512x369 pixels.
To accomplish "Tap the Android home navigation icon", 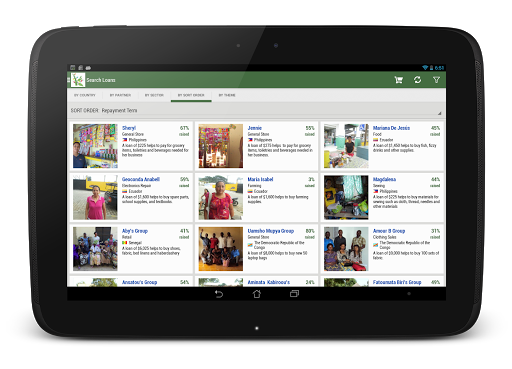I will pyautogui.click(x=257, y=294).
